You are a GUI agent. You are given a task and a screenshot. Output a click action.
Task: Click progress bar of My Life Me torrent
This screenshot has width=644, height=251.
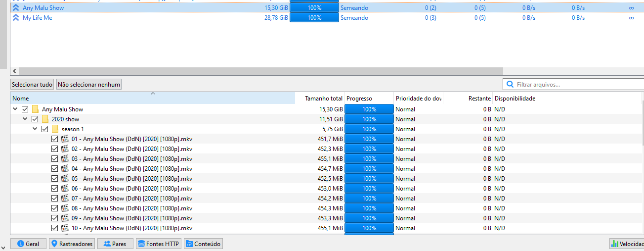pos(314,18)
